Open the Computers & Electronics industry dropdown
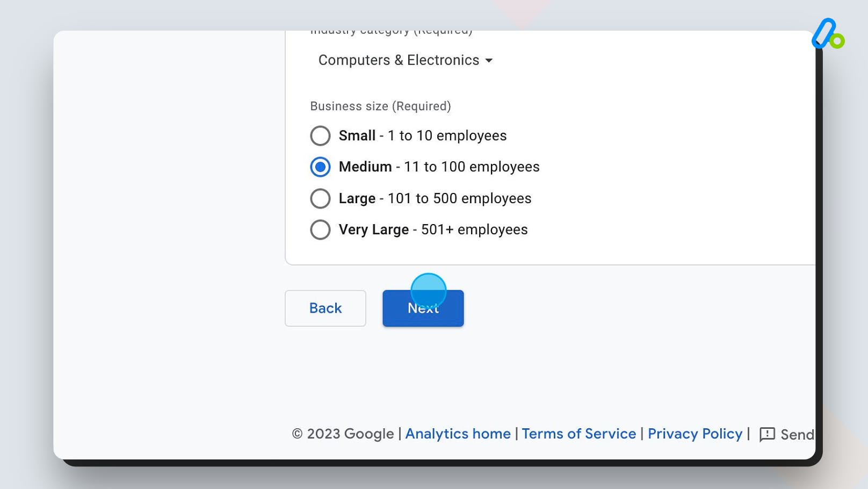Screen dimensions: 868x489 399,60
